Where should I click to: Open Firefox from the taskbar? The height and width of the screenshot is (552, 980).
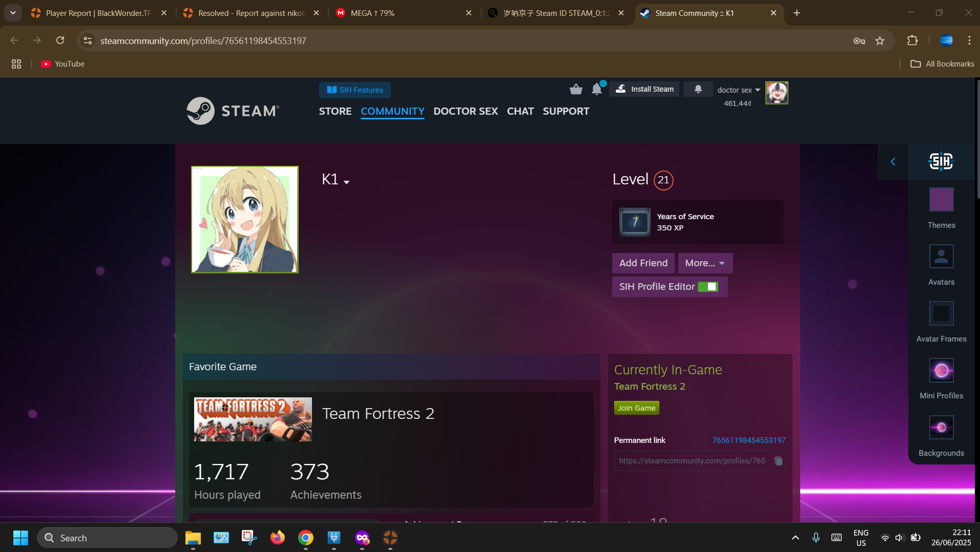278,538
